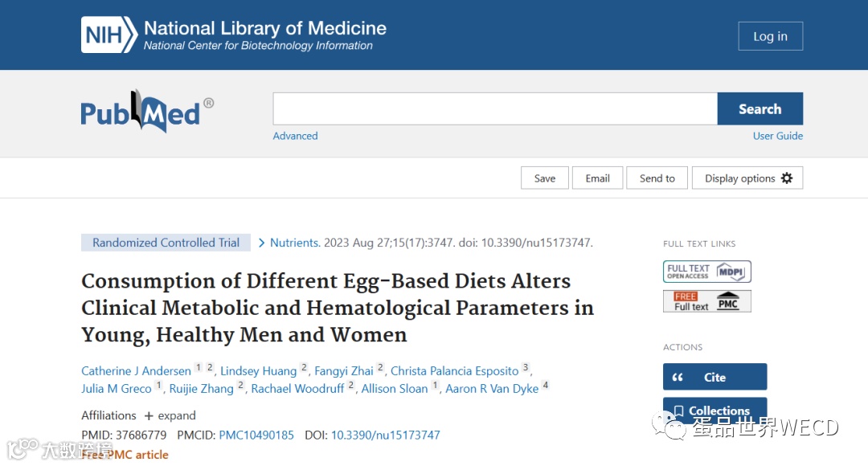Click the PubMed search input field

click(494, 108)
